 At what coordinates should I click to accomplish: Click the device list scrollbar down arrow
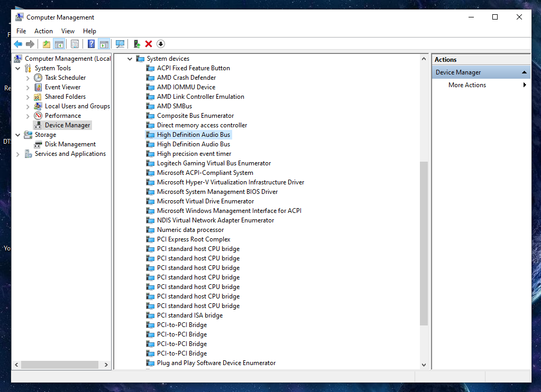click(424, 365)
